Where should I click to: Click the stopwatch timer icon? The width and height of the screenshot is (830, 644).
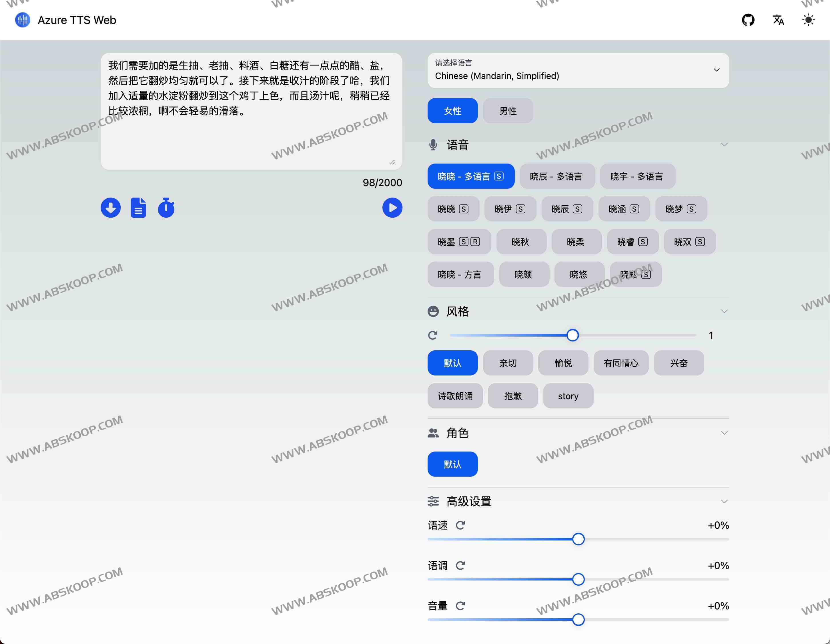coord(166,208)
